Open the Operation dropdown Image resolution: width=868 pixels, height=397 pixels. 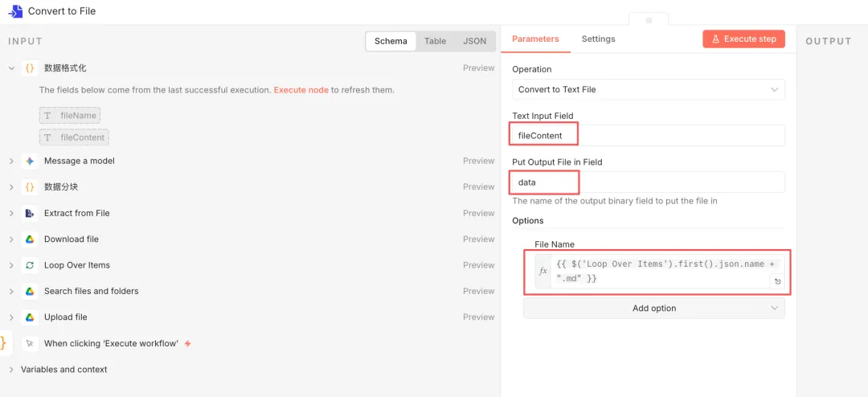click(x=648, y=89)
